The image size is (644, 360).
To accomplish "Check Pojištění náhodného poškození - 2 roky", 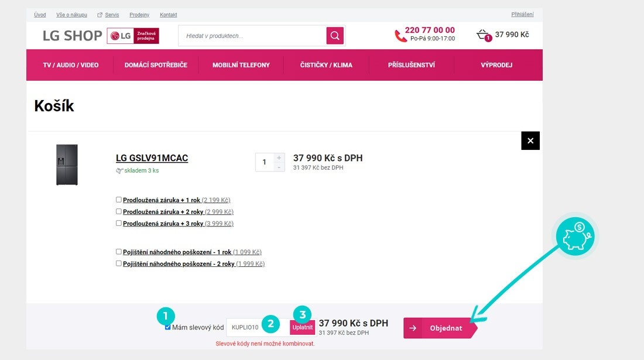I will [119, 263].
